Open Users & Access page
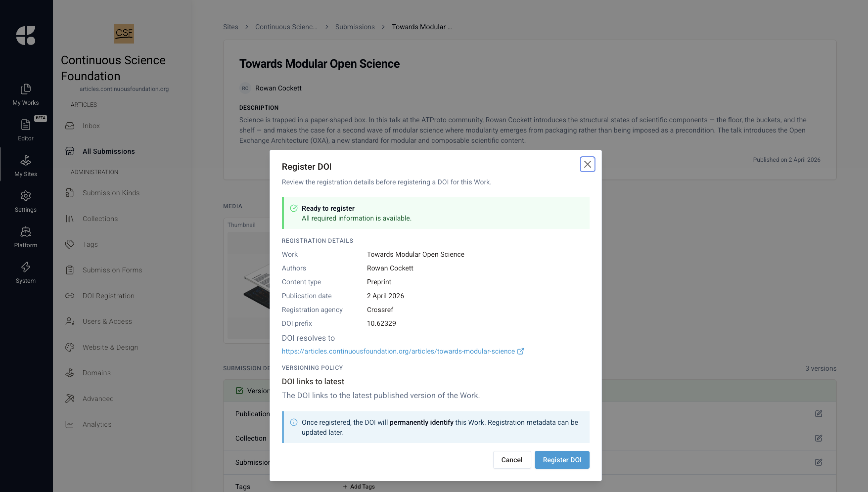 point(107,321)
